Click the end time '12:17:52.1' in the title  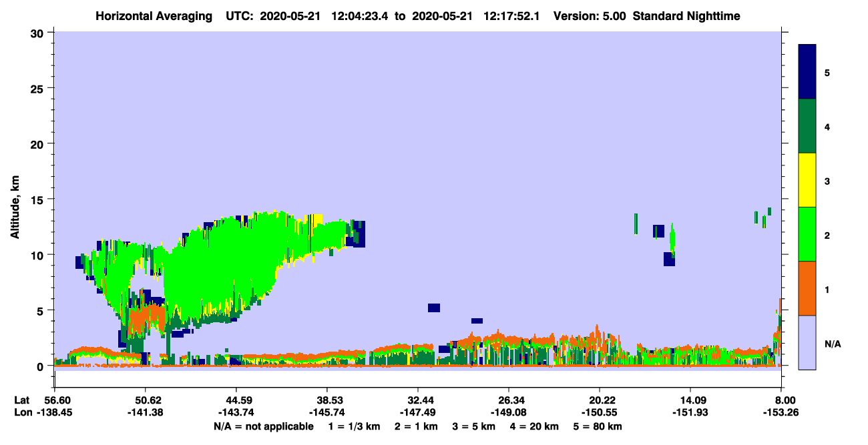[x=512, y=15]
